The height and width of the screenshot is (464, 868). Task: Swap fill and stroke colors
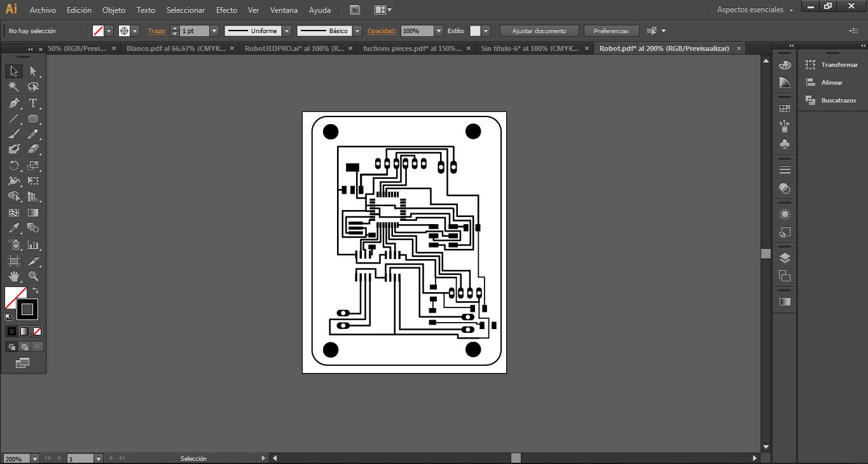[36, 290]
